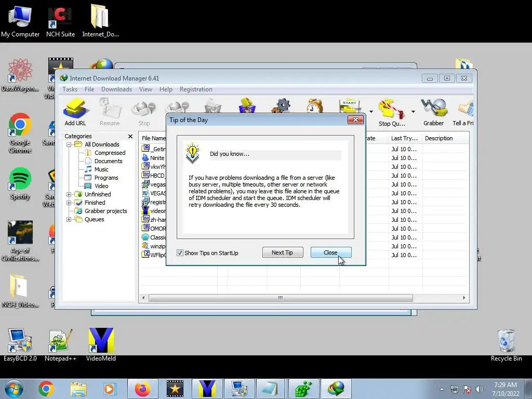Sort by the Description column header
The width and height of the screenshot is (532, 399).
click(x=445, y=138)
